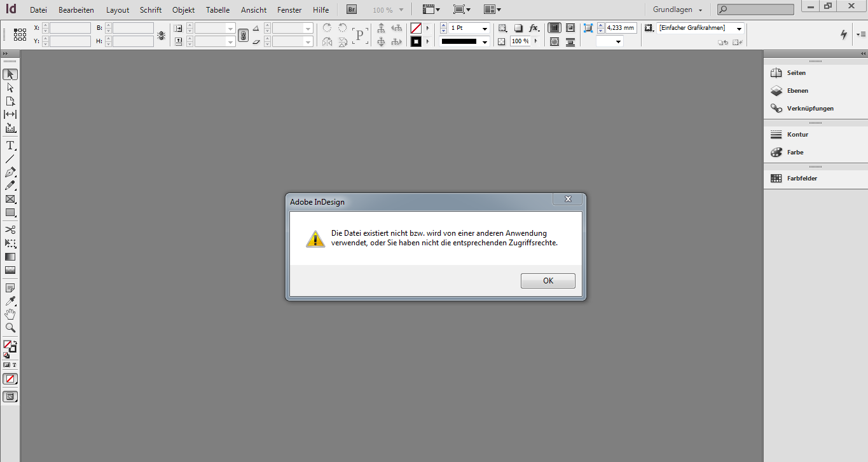Open the Grundlagen workspace dropdown

pos(678,10)
